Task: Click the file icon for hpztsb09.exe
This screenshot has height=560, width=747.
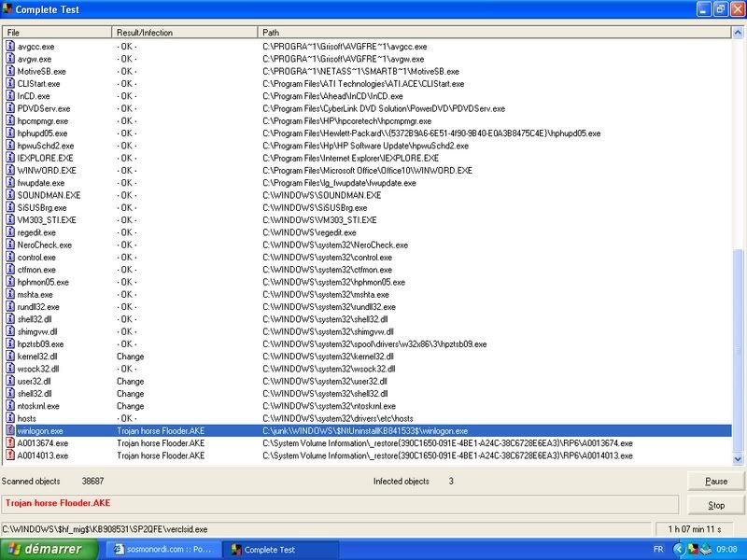Action: 10,343
